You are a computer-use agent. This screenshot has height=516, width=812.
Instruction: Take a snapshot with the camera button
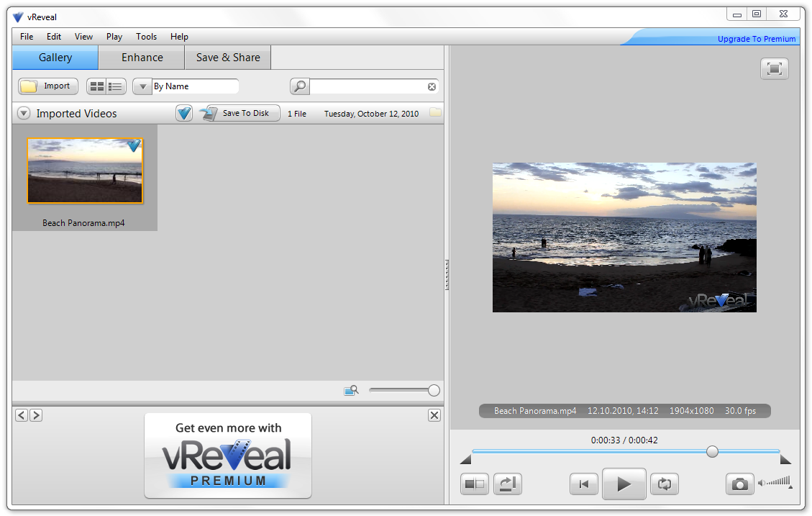739,484
